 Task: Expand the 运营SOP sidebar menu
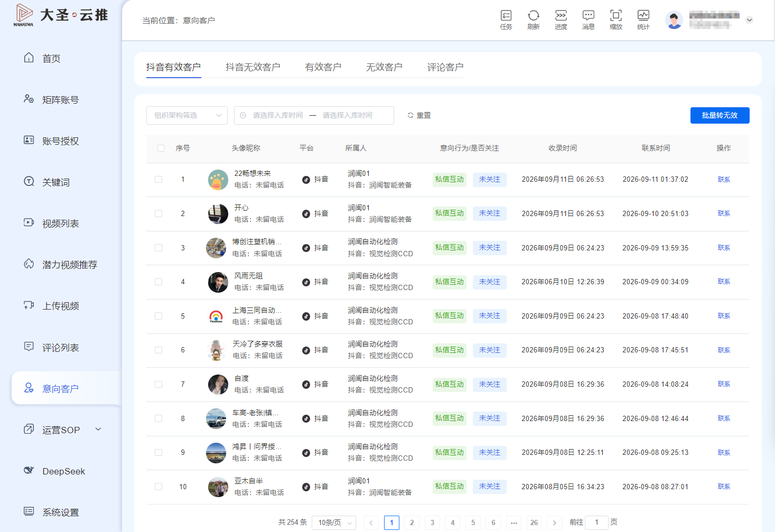[x=63, y=430]
